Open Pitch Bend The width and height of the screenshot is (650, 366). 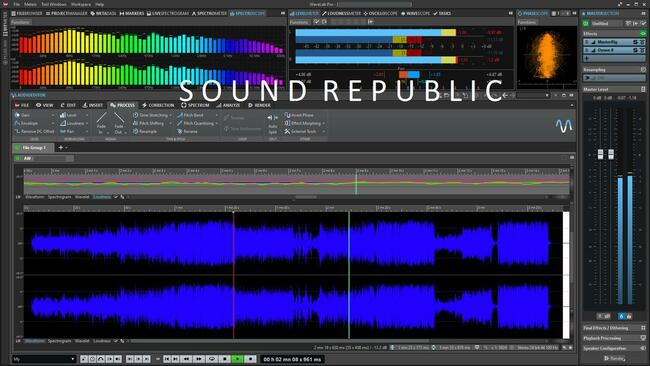(190, 115)
